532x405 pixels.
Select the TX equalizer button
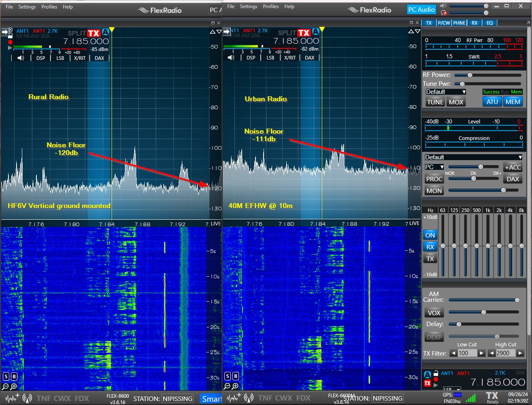pos(430,259)
